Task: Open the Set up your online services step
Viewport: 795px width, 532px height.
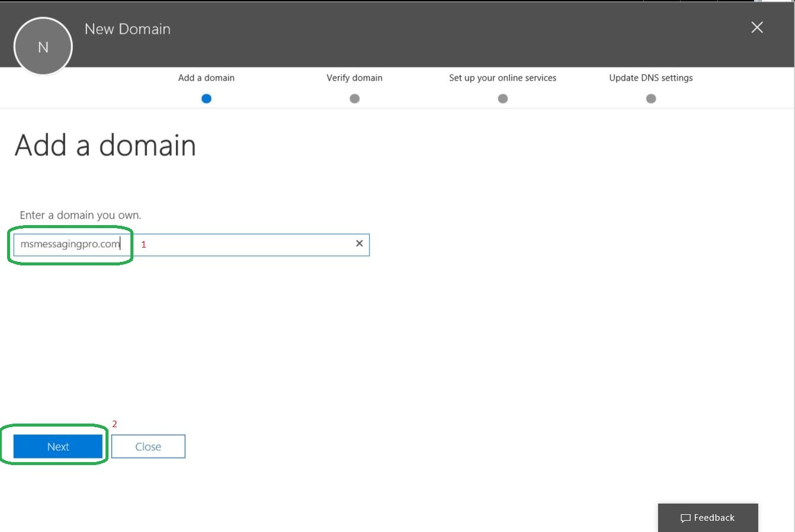Action: pyautogui.click(x=503, y=78)
